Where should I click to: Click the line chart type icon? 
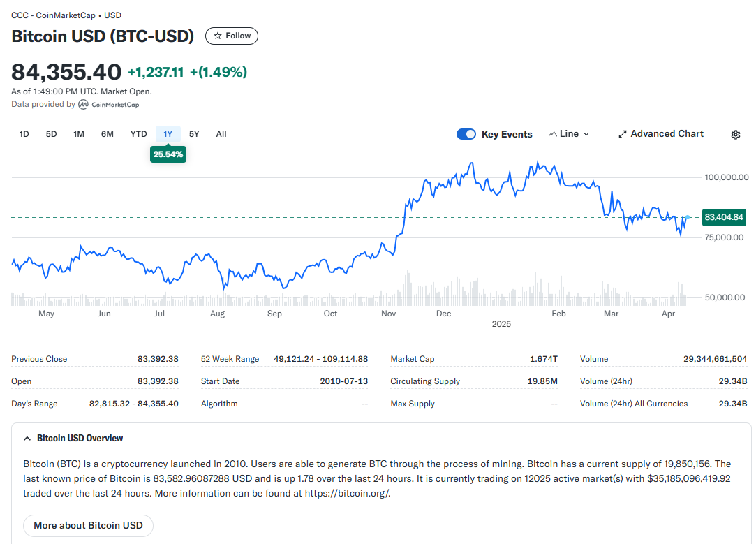553,134
